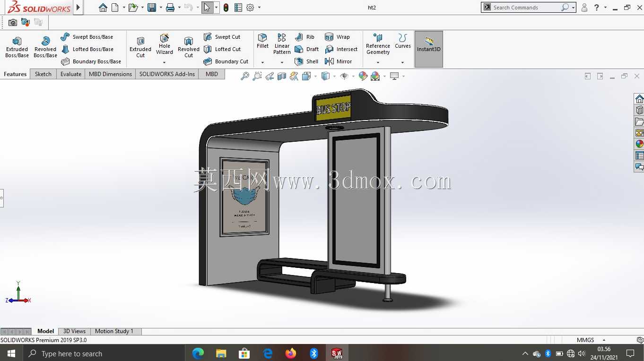Open File Properties icon in title bar

[238, 8]
